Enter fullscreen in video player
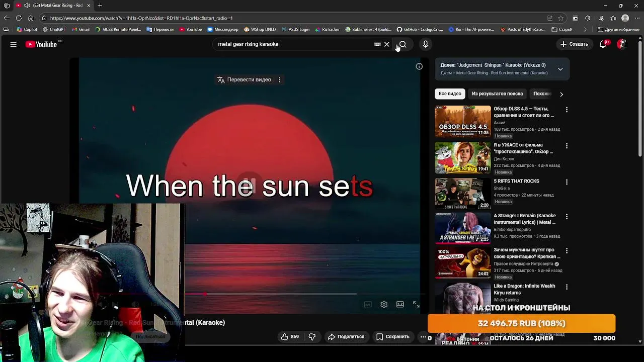The image size is (644, 362). (x=416, y=304)
